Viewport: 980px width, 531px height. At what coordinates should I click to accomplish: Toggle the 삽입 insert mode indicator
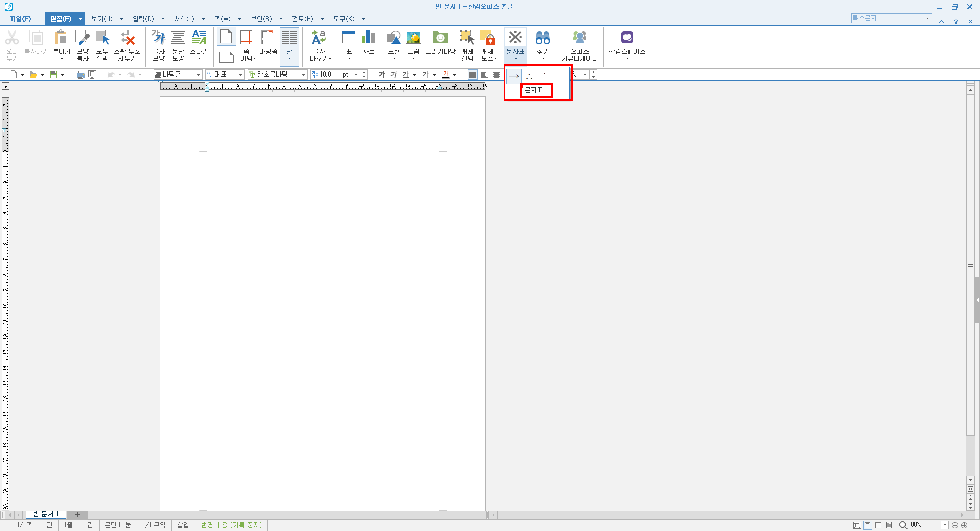pos(183,525)
